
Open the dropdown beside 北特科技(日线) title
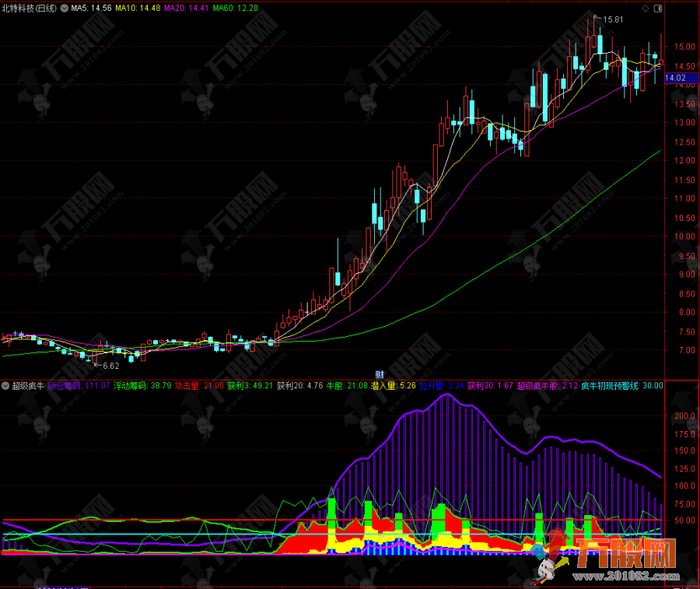[65, 8]
